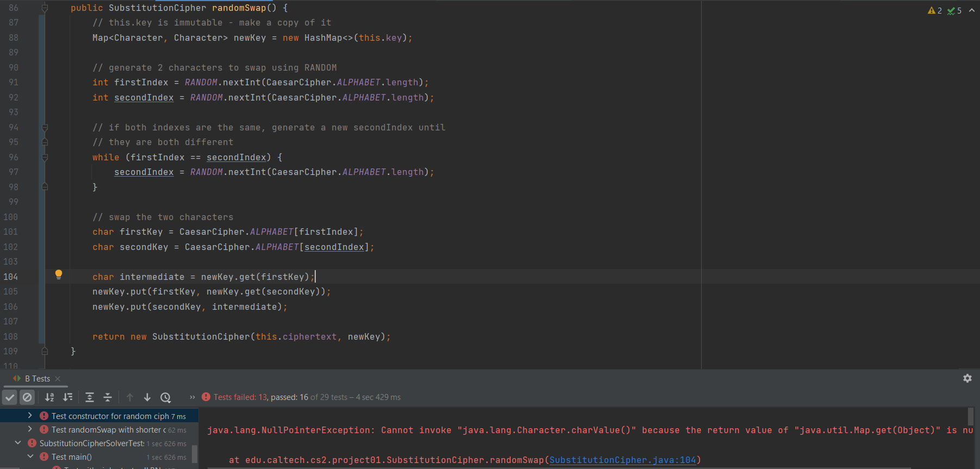Jump to next failed test arrow
This screenshot has height=469, width=980.
point(147,397)
